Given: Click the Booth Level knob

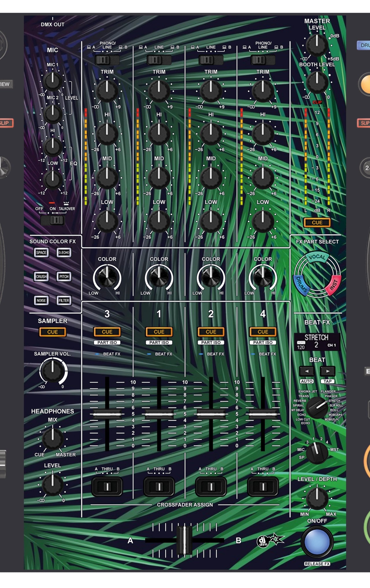Looking at the screenshot, I should click(x=317, y=83).
